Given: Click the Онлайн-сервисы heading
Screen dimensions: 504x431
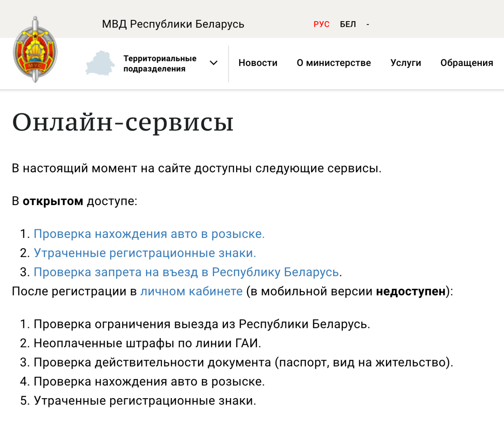Looking at the screenshot, I should point(123,123).
